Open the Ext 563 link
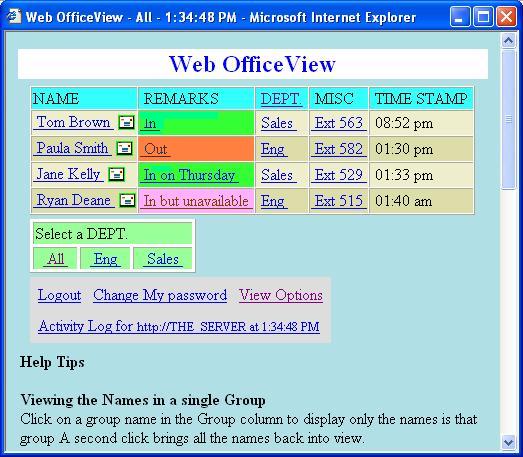This screenshot has height=457, width=523. tap(339, 123)
